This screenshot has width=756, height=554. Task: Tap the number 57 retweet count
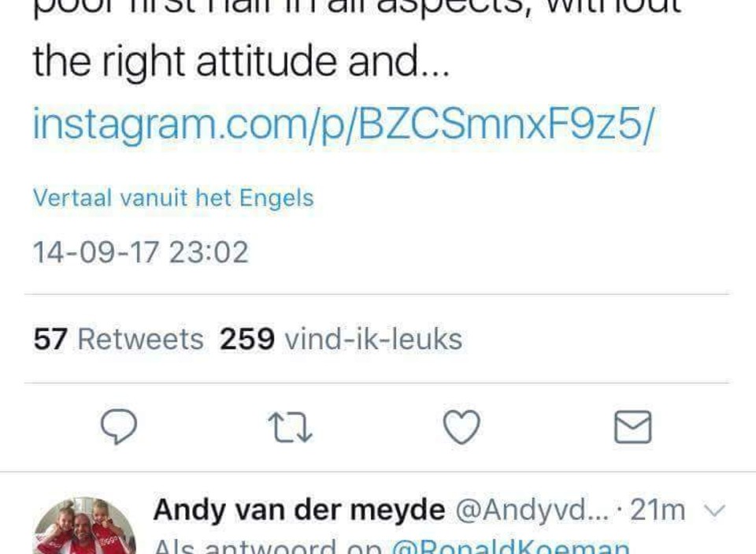50,339
